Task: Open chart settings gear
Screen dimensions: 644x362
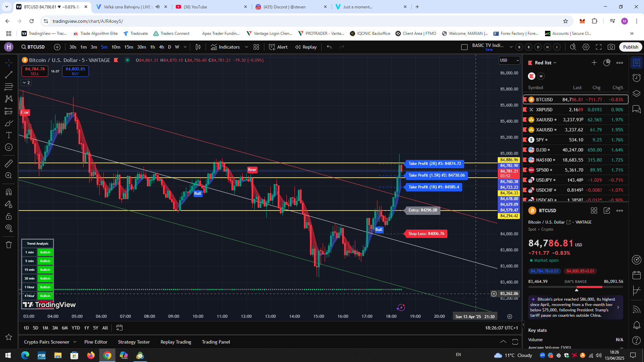Action: pyautogui.click(x=586, y=47)
